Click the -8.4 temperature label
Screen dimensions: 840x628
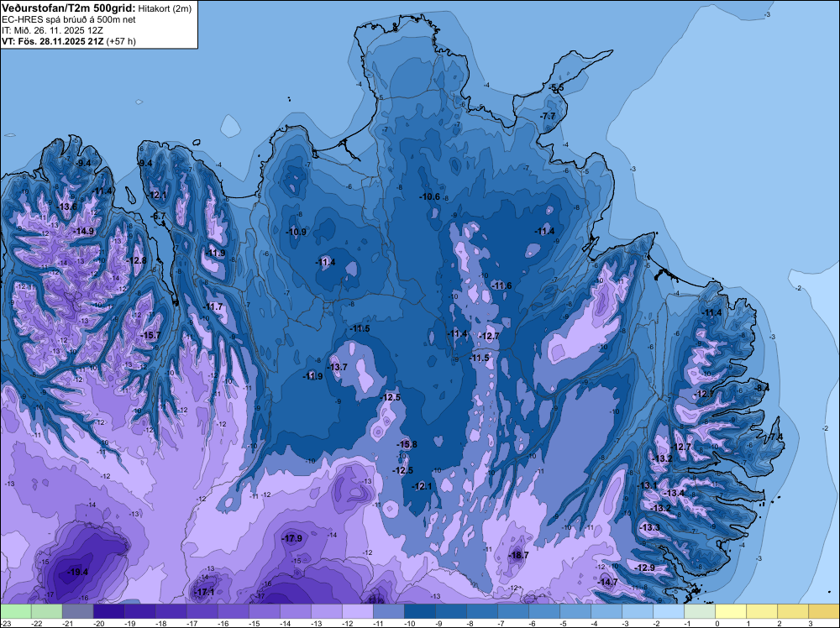pos(761,388)
